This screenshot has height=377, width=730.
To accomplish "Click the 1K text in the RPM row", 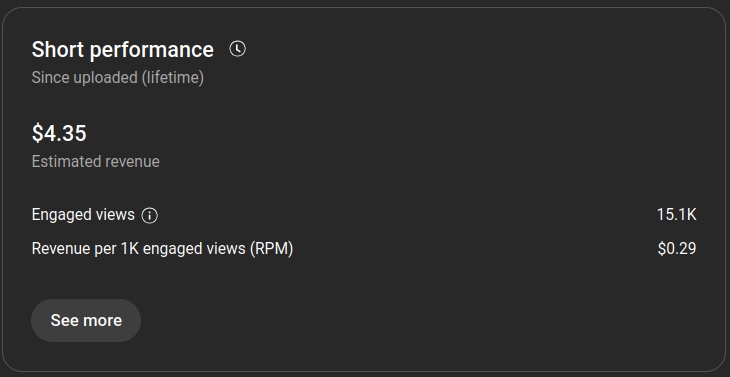I will point(130,249).
